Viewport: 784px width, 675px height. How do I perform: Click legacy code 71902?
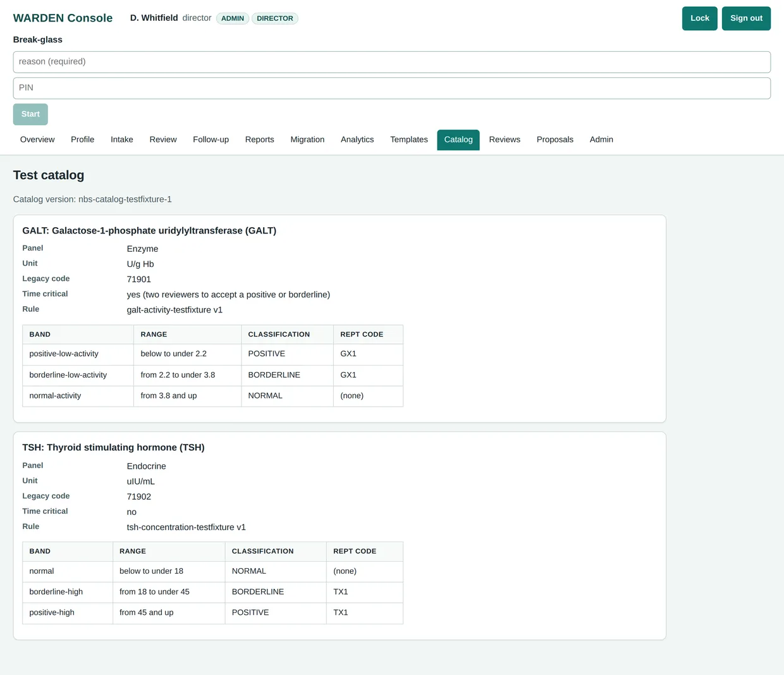[139, 497]
